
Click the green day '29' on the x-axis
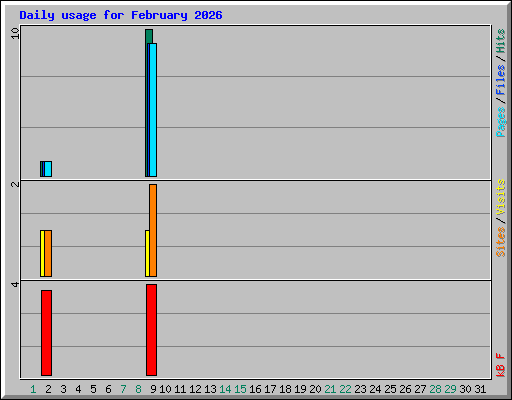(450, 389)
